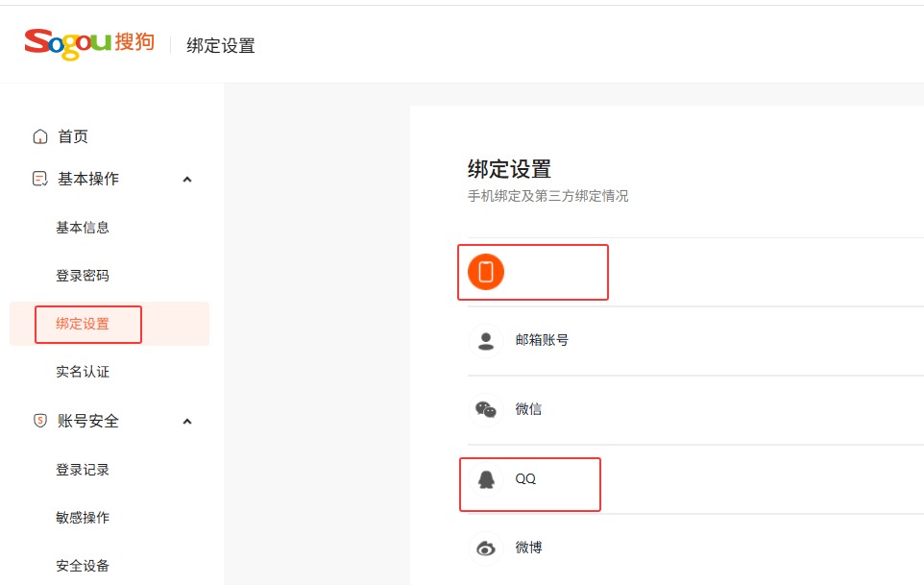
Task: Click the 基本操作 section icon
Action: pos(40,179)
